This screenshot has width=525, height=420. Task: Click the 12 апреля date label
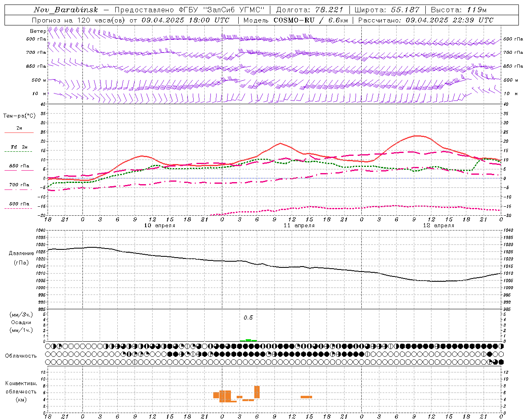(438, 226)
